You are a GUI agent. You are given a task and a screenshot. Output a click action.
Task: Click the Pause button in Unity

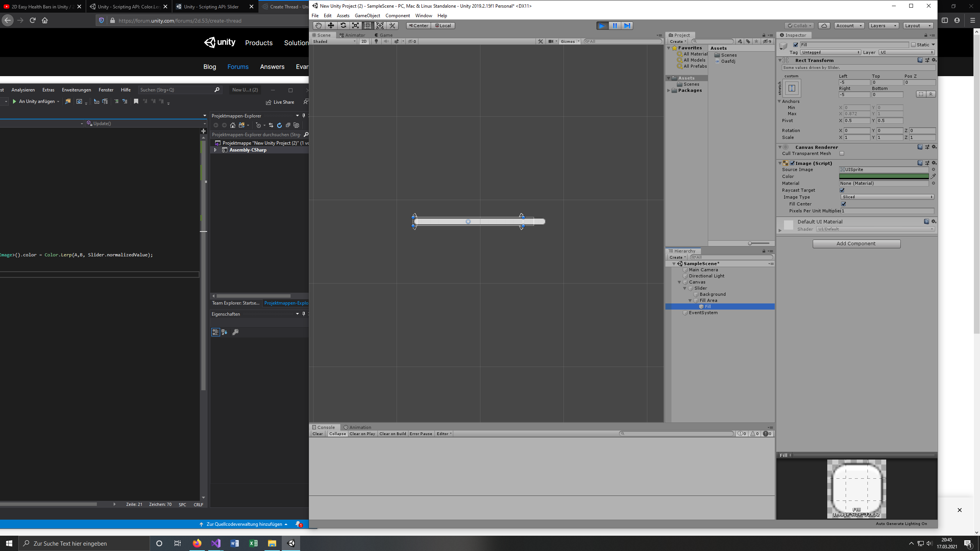(x=615, y=26)
